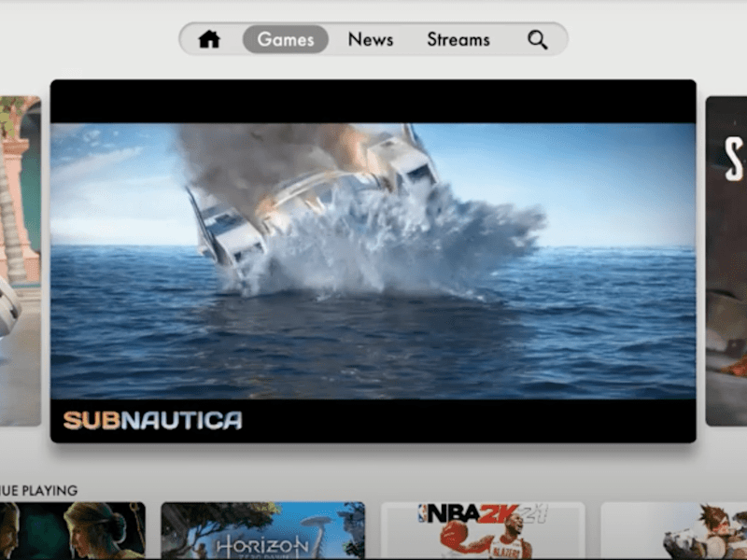
Task: Open the NBA 2K21 game tile
Action: point(483,530)
